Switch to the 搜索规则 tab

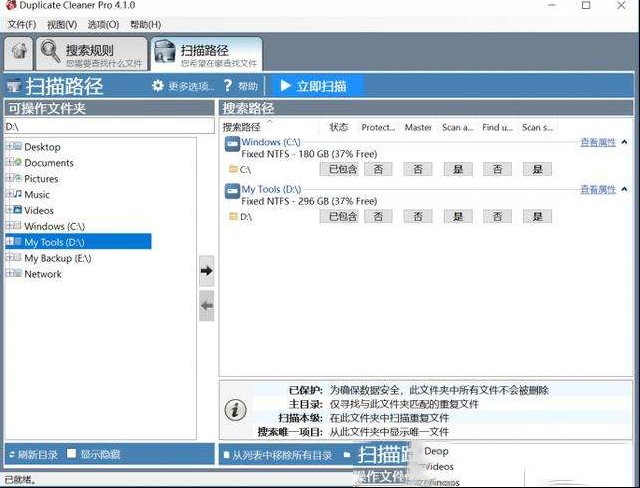(92, 53)
